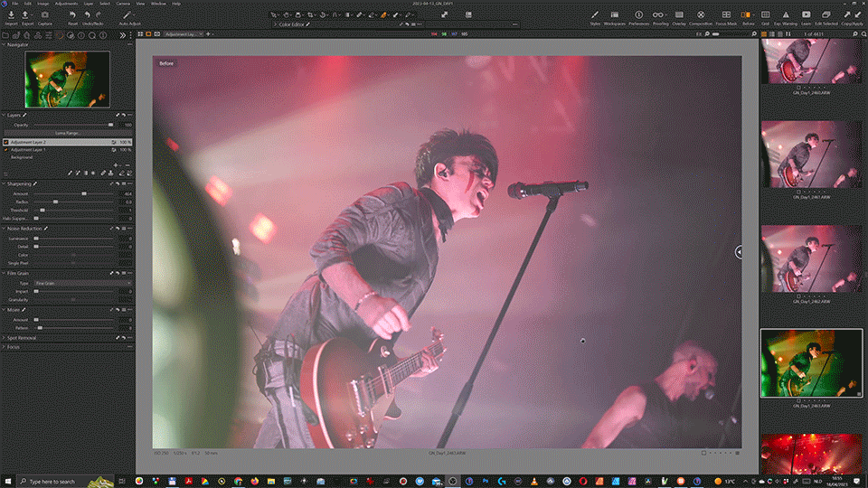Viewport: 868px width, 488px height.
Task: Select thumbnail GN_Day1_2461.ARW in browser
Action: [x=811, y=155]
